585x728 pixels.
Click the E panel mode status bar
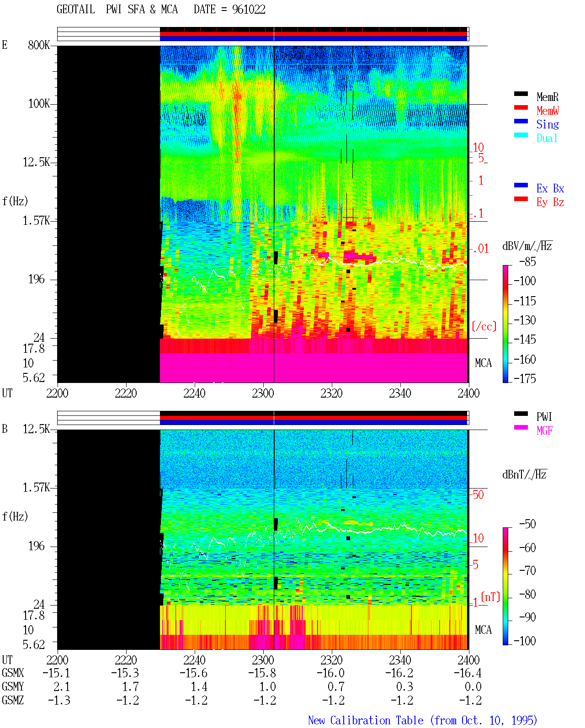[263, 34]
